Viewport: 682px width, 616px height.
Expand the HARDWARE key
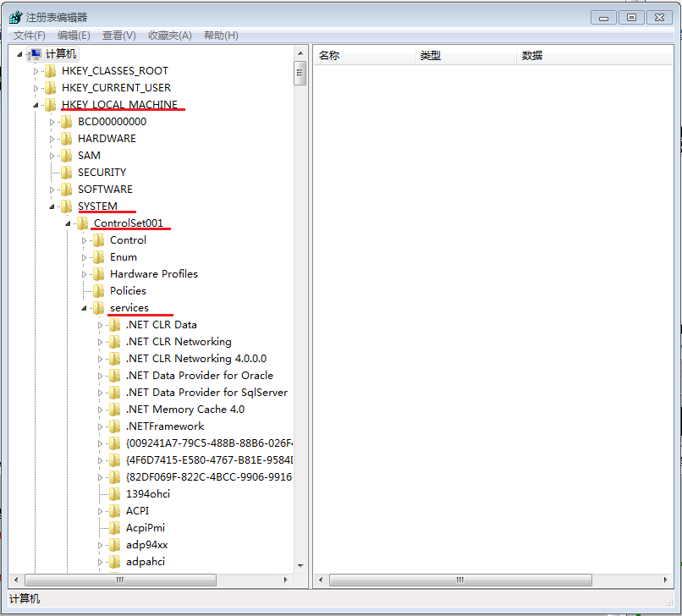coord(52,139)
